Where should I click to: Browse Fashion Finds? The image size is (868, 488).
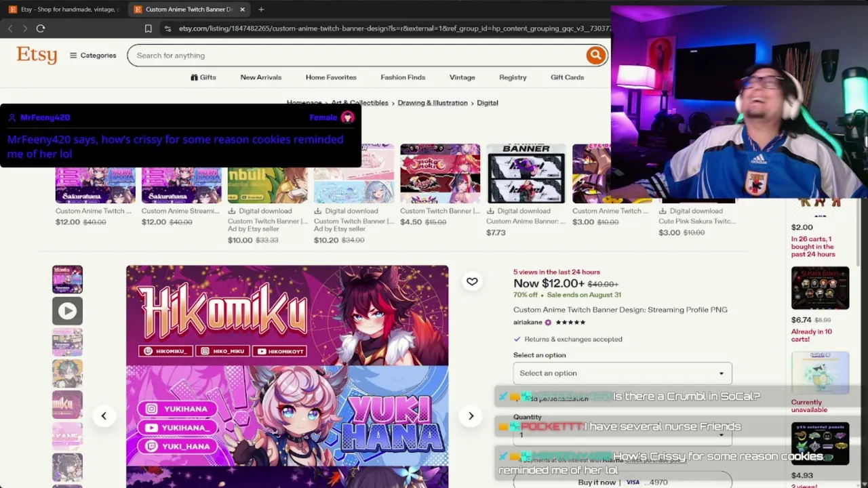403,77
